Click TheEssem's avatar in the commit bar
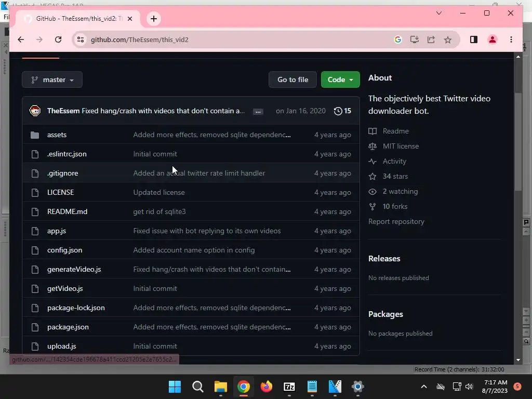532x399 pixels. pyautogui.click(x=35, y=111)
